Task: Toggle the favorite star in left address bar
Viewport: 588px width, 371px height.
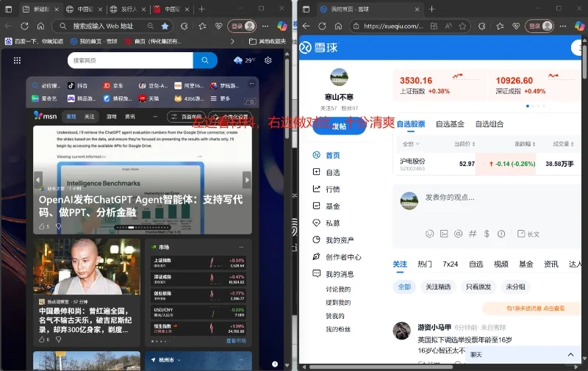Action: click(165, 26)
